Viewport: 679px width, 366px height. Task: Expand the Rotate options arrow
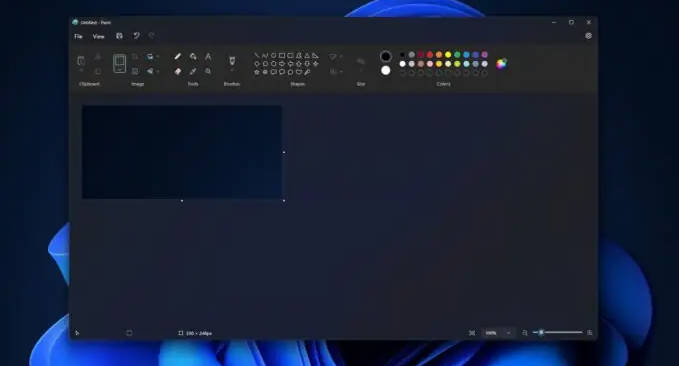point(158,57)
